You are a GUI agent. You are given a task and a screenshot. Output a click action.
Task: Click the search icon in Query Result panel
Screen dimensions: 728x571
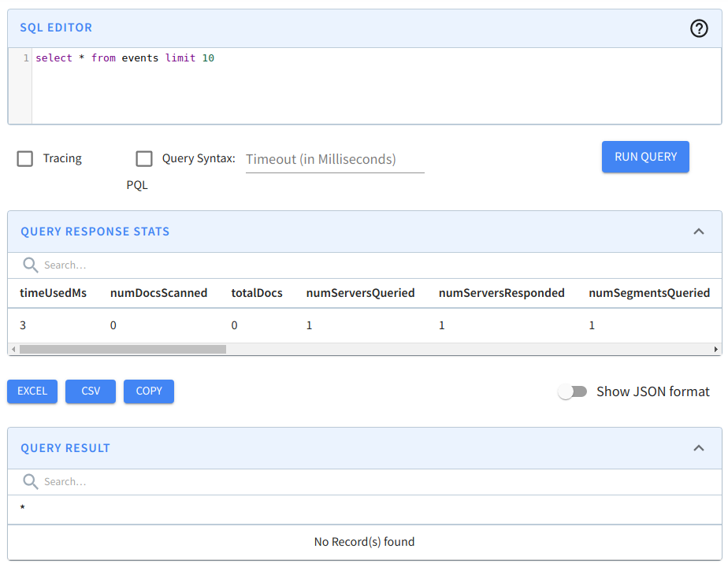(x=30, y=481)
